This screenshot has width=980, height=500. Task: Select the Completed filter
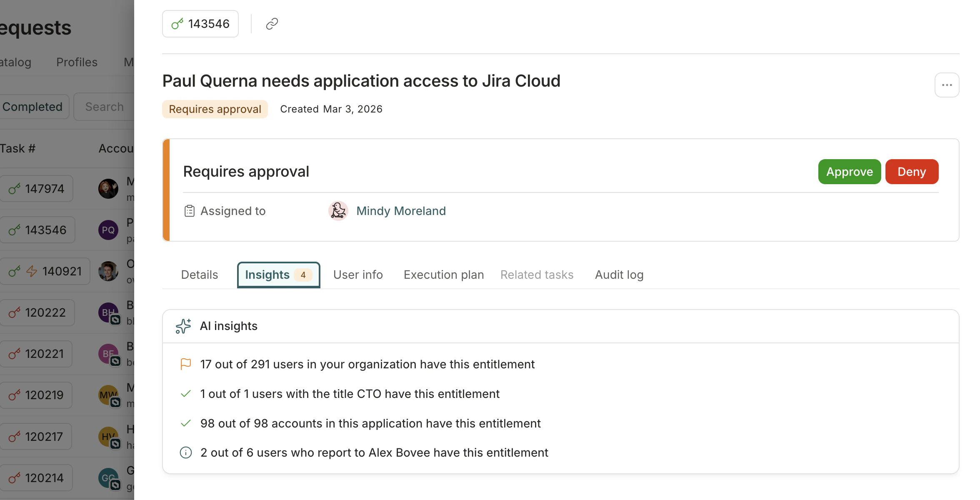32,107
